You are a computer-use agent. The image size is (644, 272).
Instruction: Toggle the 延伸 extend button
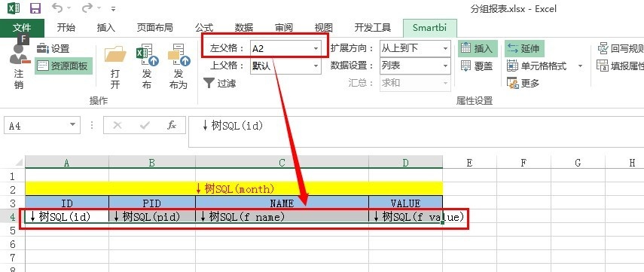pos(524,48)
